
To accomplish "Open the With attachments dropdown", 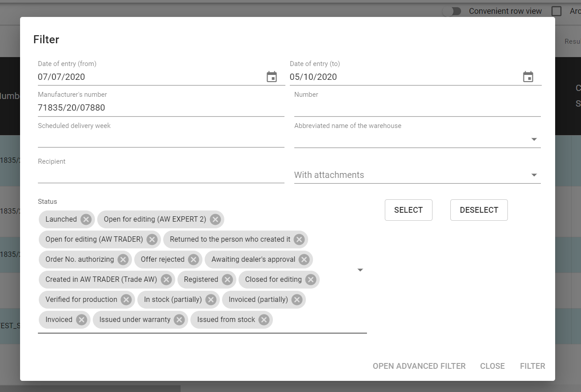I will pos(534,175).
